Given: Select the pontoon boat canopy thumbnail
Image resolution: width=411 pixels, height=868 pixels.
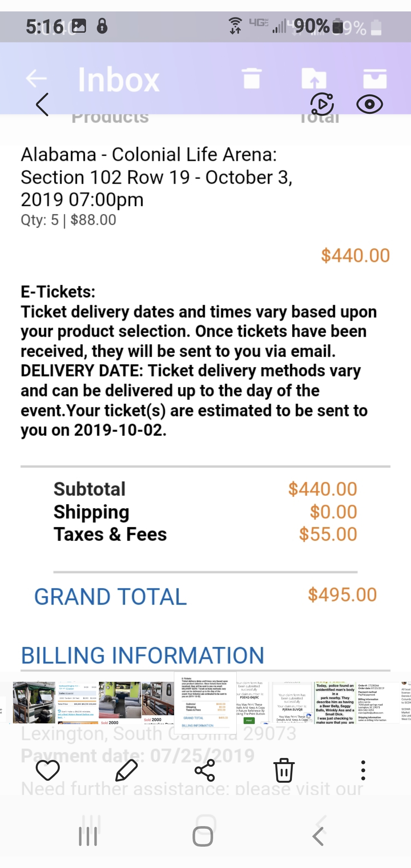Looking at the screenshot, I should [34, 702].
